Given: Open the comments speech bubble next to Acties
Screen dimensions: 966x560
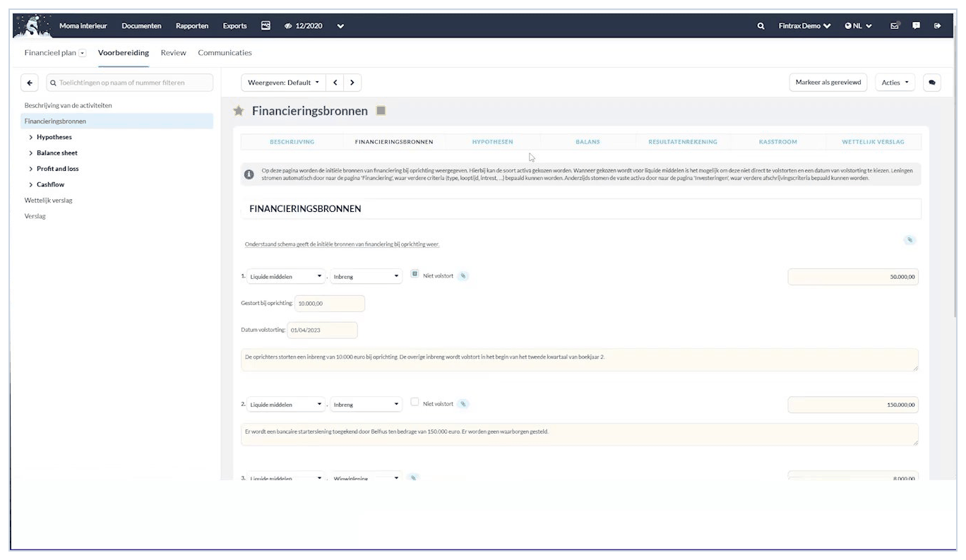Looking at the screenshot, I should [932, 83].
